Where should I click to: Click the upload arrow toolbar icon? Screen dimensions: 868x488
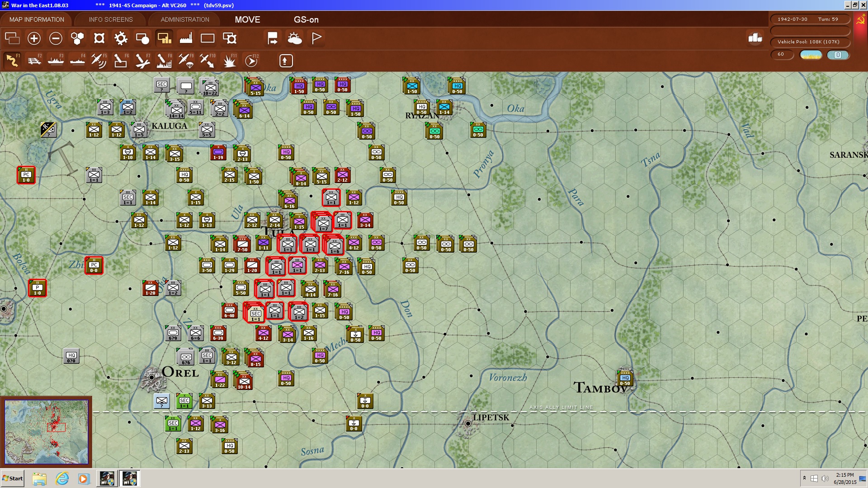286,61
